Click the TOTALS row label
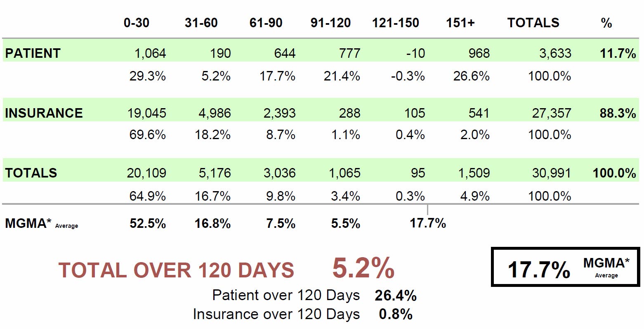644x329 pixels. (31, 173)
